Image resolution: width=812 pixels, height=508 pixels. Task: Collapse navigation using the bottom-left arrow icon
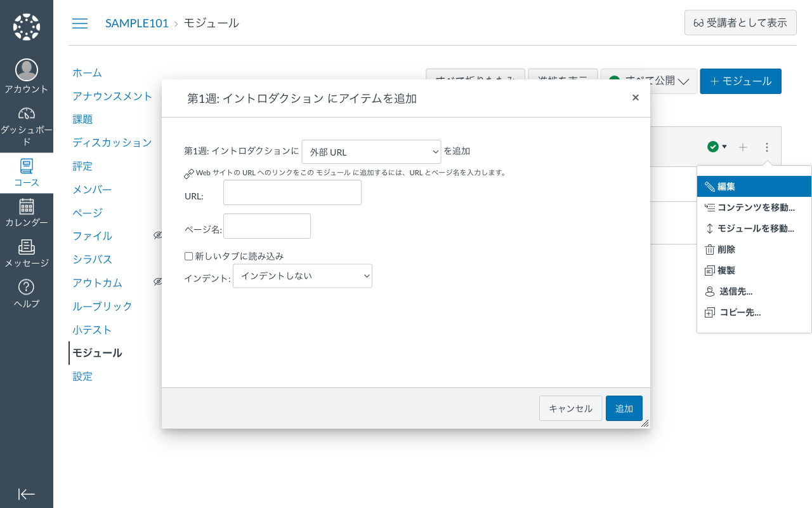26,494
